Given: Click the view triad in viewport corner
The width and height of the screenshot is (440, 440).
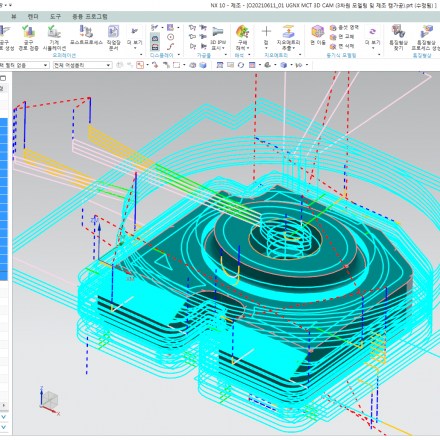Looking at the screenshot, I should [49, 401].
